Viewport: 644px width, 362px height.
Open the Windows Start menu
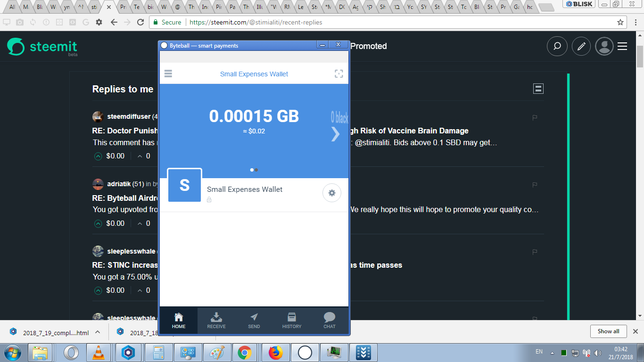pos(12,353)
